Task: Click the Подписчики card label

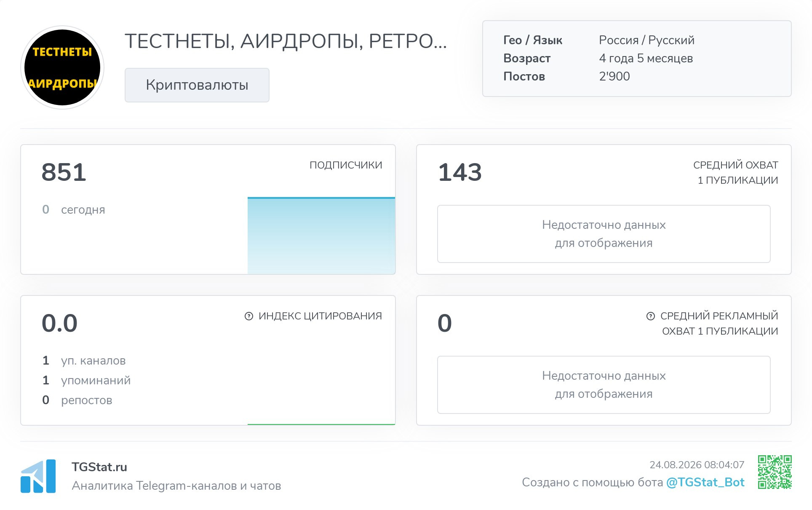Action: 346,165
